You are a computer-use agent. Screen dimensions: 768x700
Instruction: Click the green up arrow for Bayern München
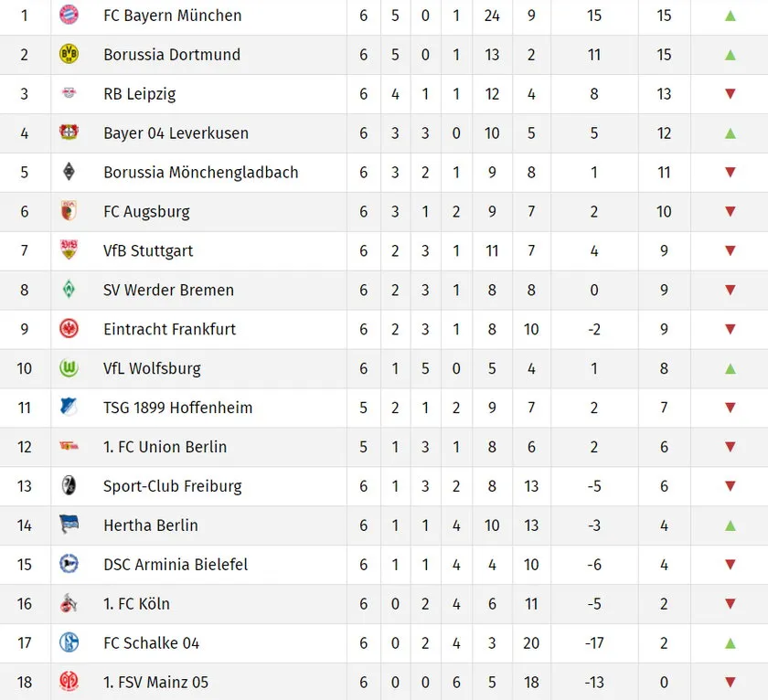(730, 16)
